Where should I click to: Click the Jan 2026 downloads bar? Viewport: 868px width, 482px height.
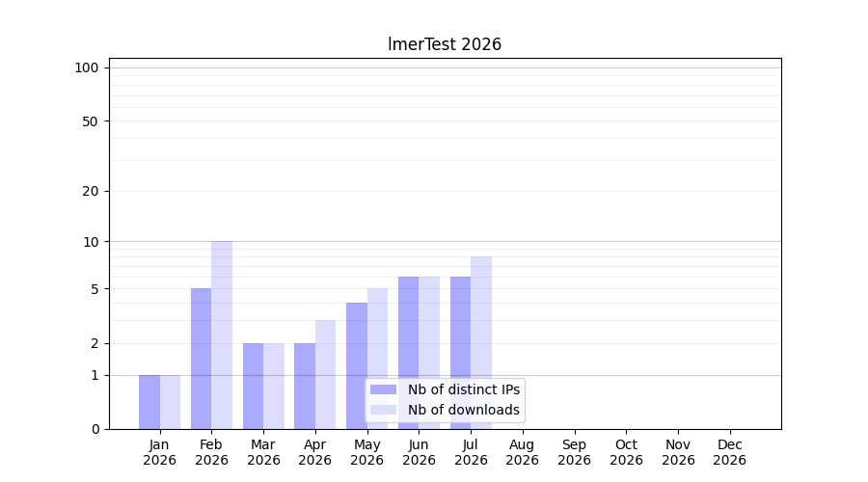[x=170, y=402]
